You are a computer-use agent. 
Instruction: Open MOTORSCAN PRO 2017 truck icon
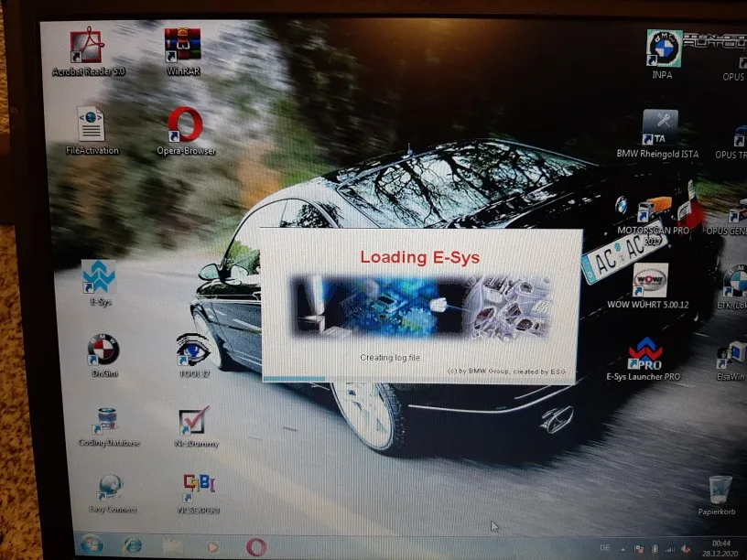(654, 220)
